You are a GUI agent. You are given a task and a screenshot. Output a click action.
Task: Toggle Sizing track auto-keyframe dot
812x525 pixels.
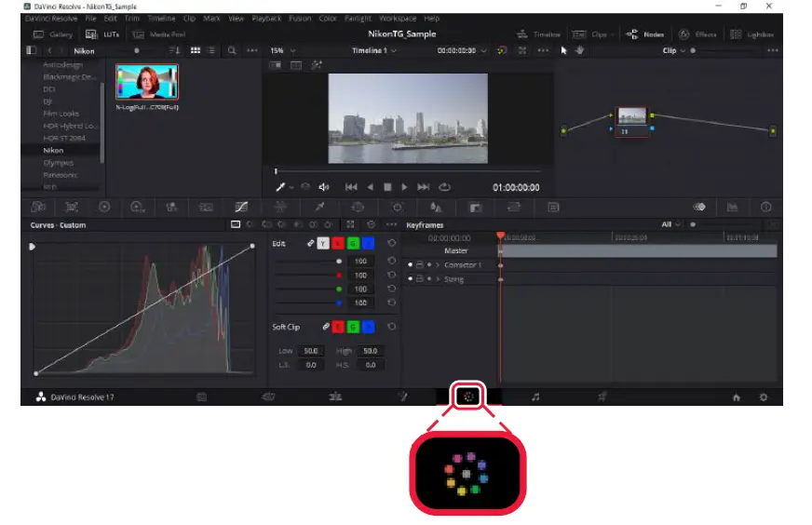(429, 279)
